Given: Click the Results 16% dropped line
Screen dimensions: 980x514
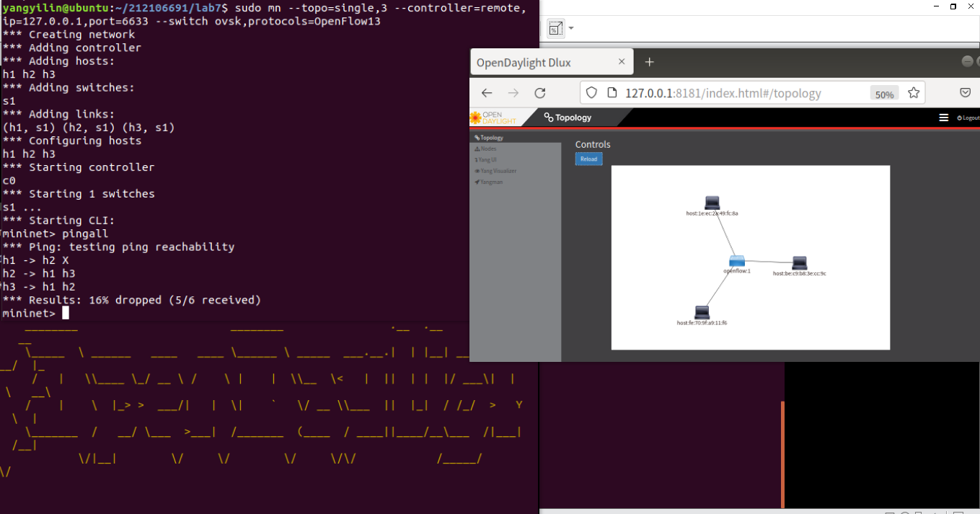Looking at the screenshot, I should click(132, 300).
